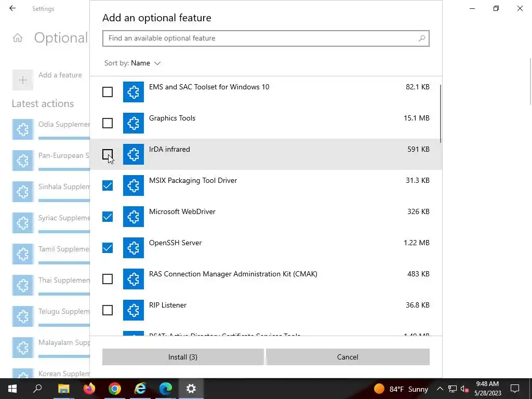
Task: Click the Pan-European icon in Latest actions
Action: coord(23,161)
